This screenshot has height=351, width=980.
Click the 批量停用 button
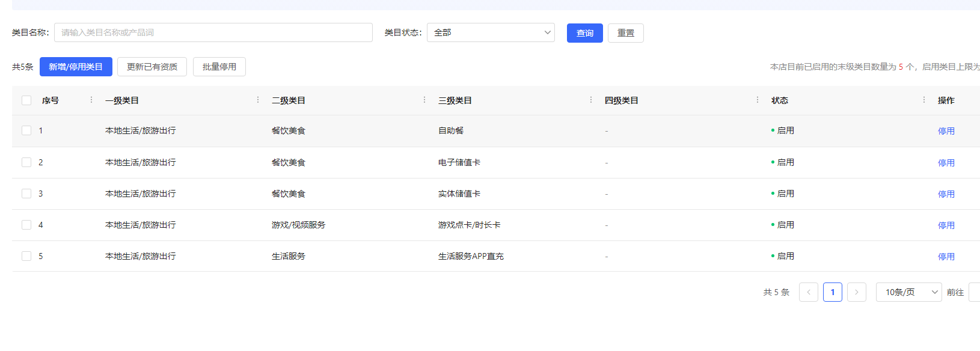(x=219, y=67)
